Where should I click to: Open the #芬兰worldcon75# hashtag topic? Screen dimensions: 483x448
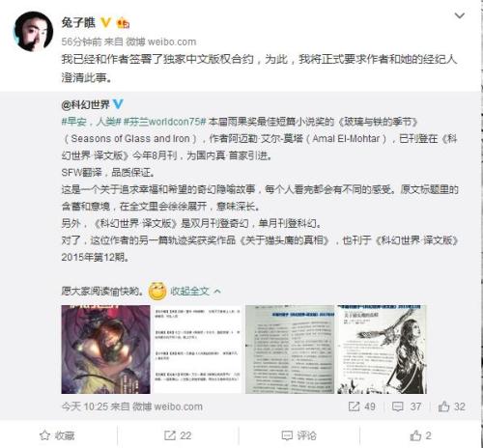[x=164, y=122]
